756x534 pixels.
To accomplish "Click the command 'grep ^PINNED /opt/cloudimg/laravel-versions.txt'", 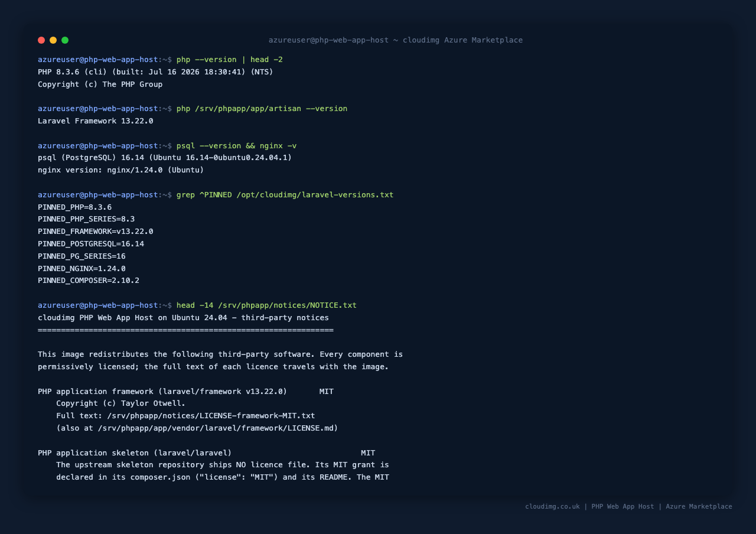I will click(285, 195).
